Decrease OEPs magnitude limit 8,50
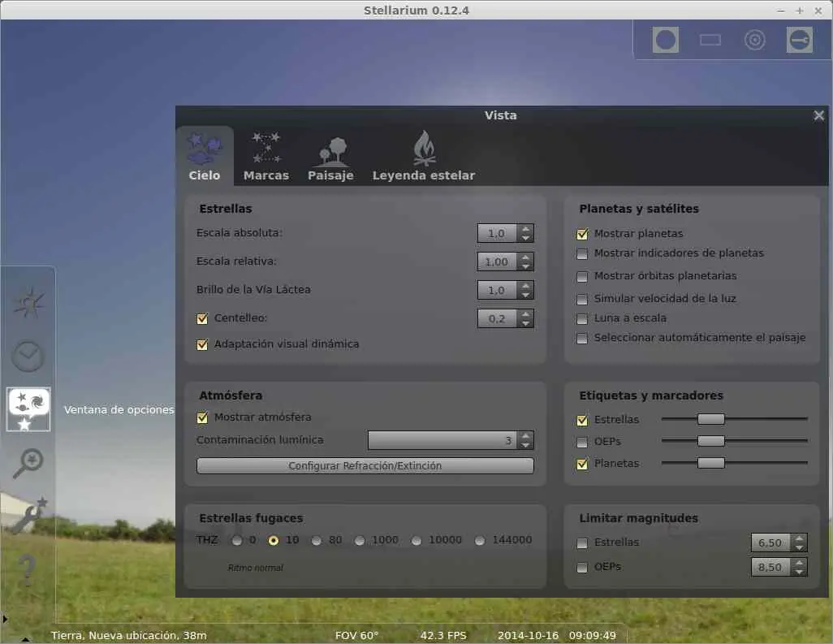 [800, 573]
